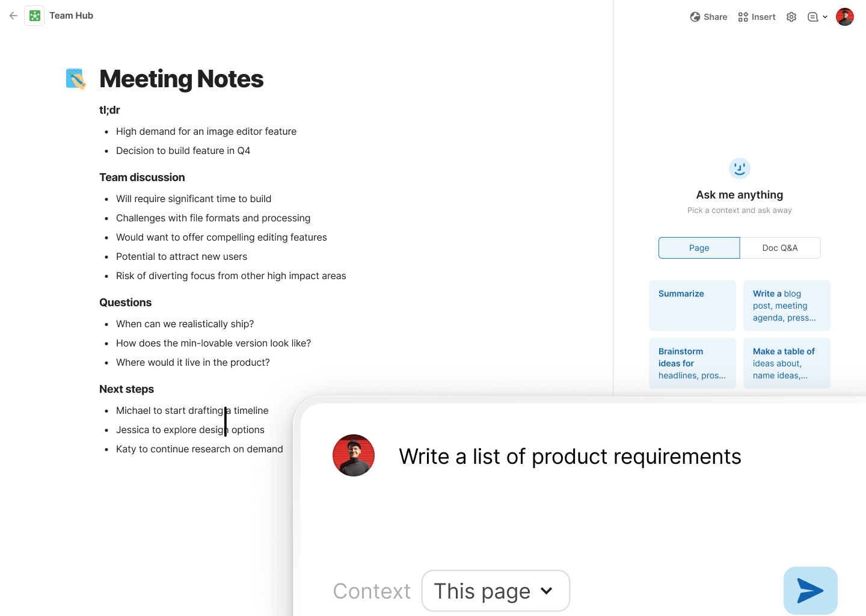
Task: Open the Insert blocks menu
Action: tap(757, 17)
